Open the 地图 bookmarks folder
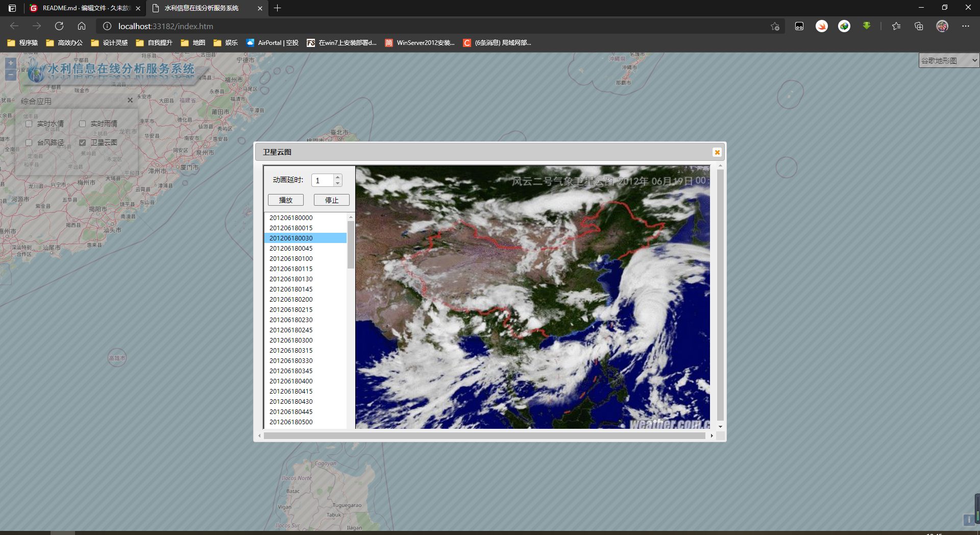The height and width of the screenshot is (535, 980). (x=193, y=43)
